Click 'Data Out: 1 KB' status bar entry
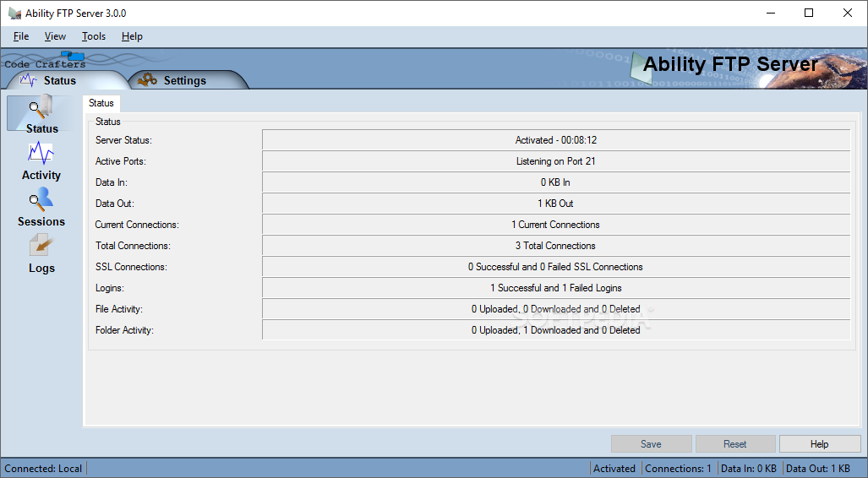Image resolution: width=868 pixels, height=478 pixels. (x=817, y=469)
